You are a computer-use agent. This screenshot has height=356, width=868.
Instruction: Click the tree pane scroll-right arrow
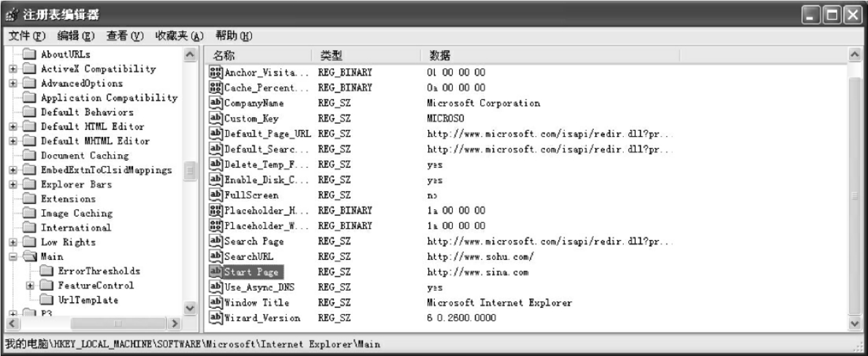(x=176, y=324)
